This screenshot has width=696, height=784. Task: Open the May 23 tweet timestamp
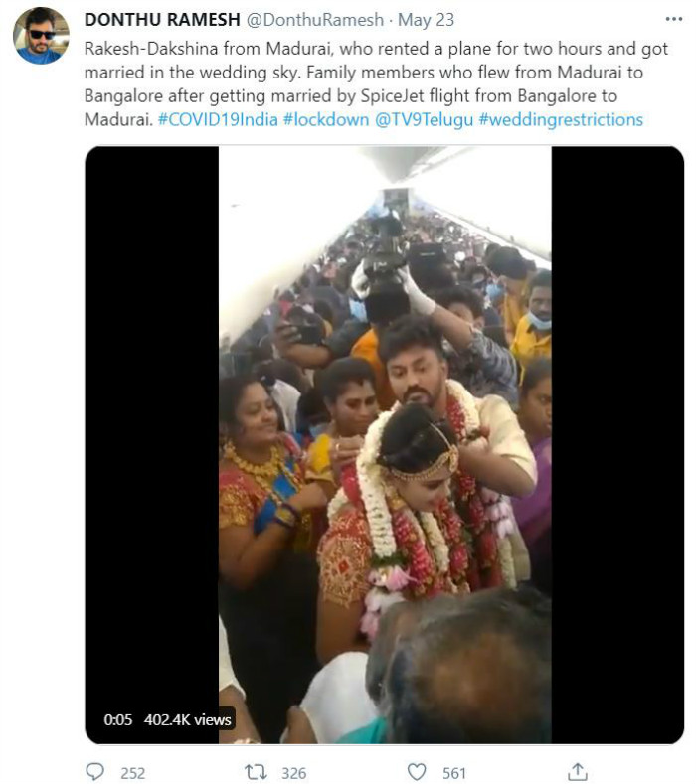[426, 20]
